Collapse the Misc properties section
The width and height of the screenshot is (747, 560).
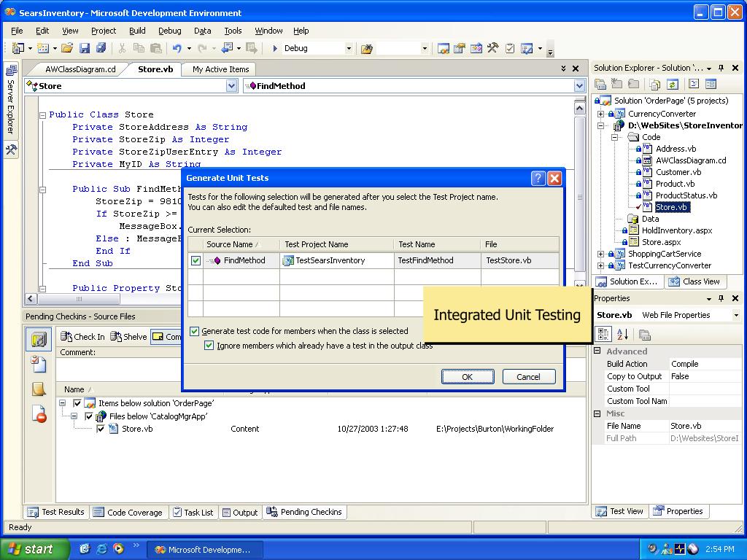[x=597, y=413]
